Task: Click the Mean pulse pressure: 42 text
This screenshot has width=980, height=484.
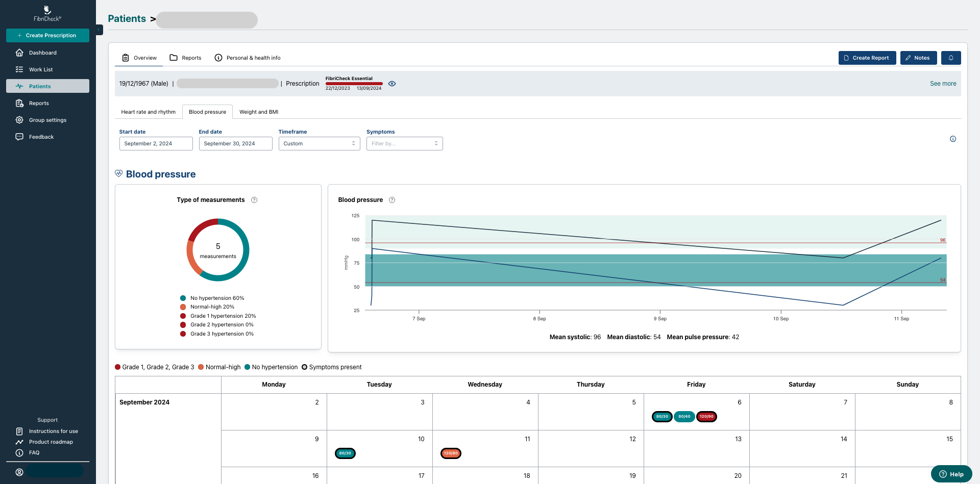Action: pyautogui.click(x=703, y=337)
